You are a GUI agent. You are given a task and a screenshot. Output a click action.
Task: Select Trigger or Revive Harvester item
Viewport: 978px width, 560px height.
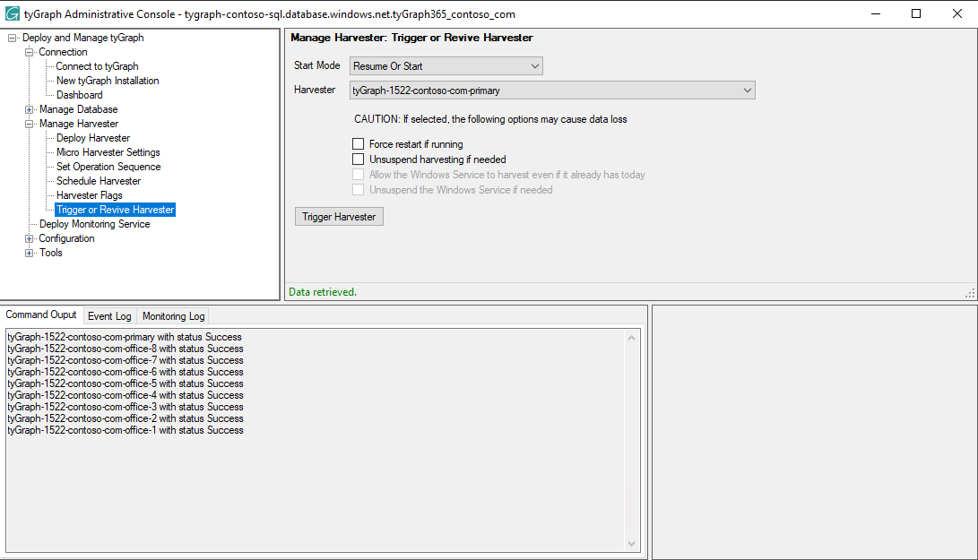tap(116, 210)
